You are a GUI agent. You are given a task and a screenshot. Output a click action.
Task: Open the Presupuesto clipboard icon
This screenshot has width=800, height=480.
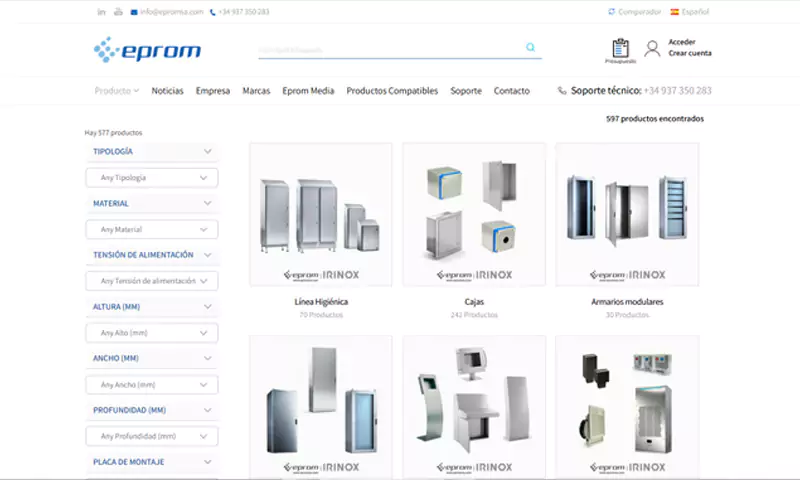pyautogui.click(x=620, y=48)
